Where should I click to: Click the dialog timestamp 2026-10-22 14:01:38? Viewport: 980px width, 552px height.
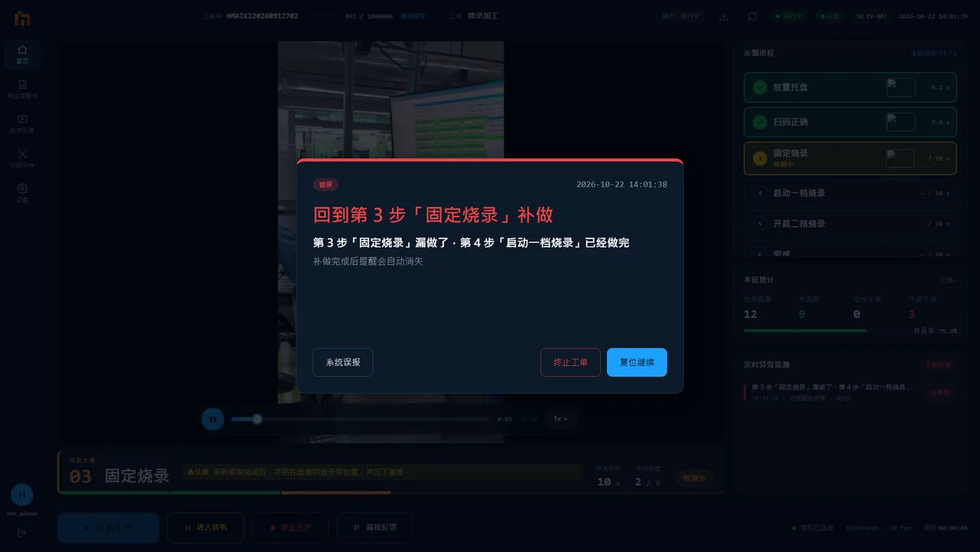point(622,185)
